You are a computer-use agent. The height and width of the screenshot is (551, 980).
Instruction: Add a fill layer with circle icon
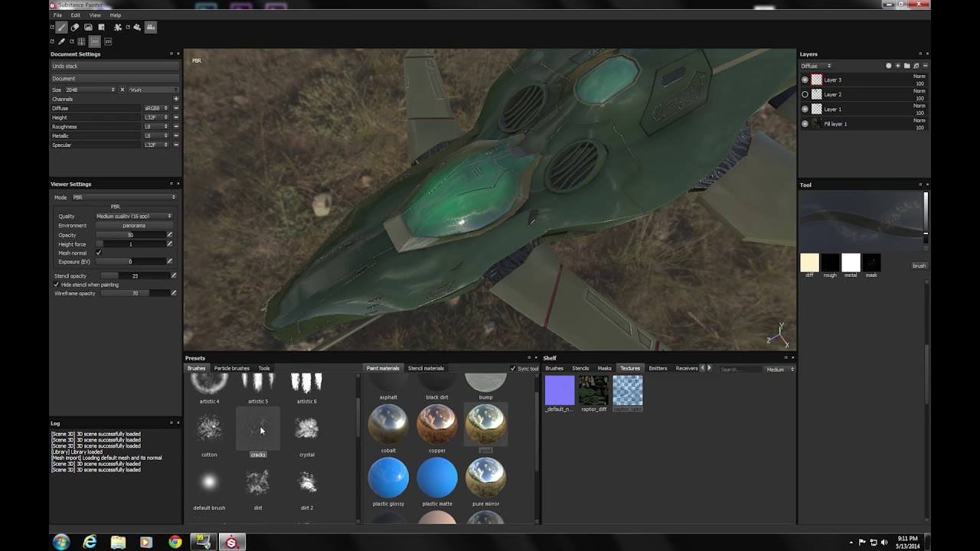(889, 66)
